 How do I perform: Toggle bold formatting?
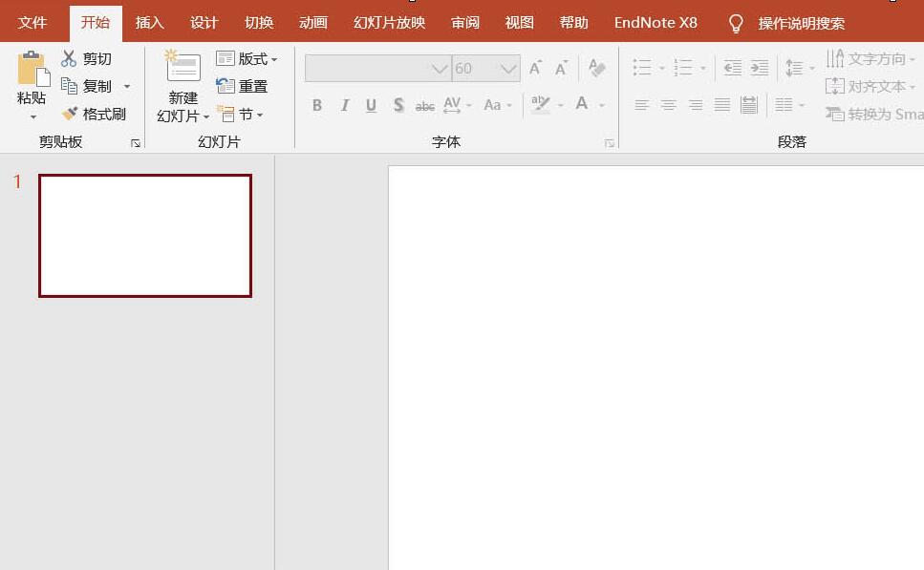point(317,106)
